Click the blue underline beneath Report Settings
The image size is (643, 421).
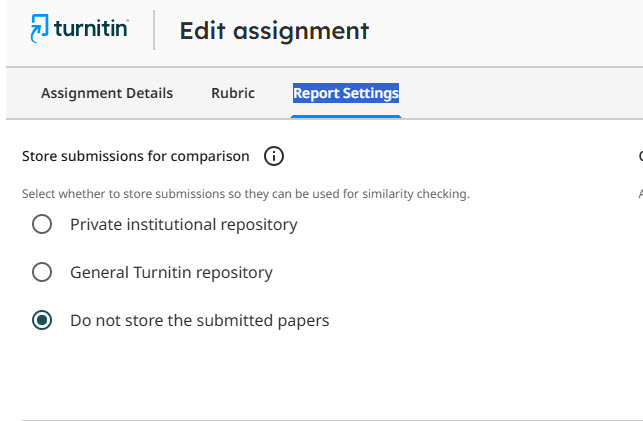[346, 116]
